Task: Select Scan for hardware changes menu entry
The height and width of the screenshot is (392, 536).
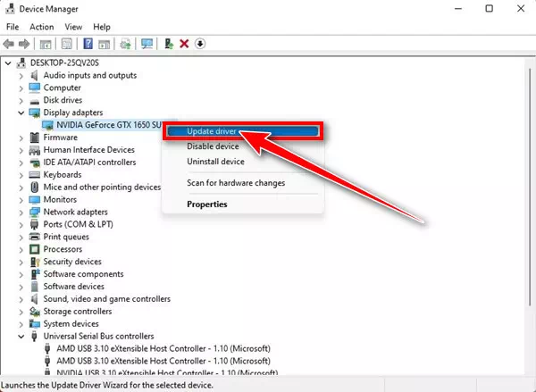Action: coord(235,183)
